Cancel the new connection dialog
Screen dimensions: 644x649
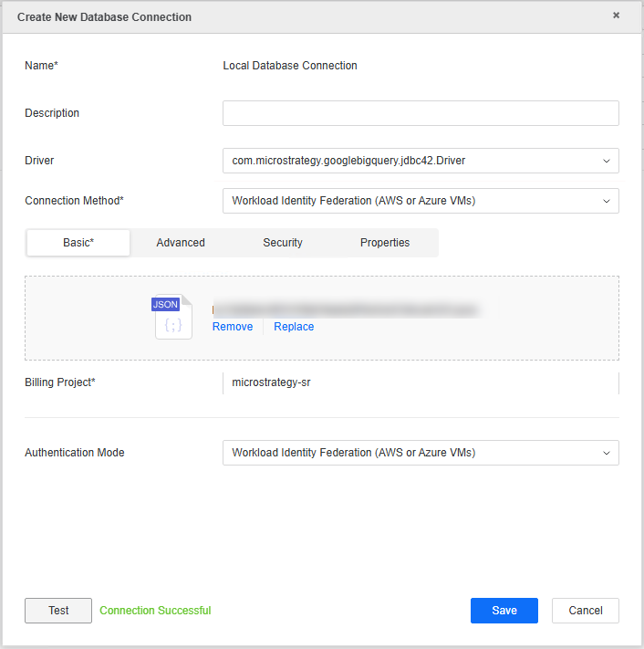[x=586, y=611]
